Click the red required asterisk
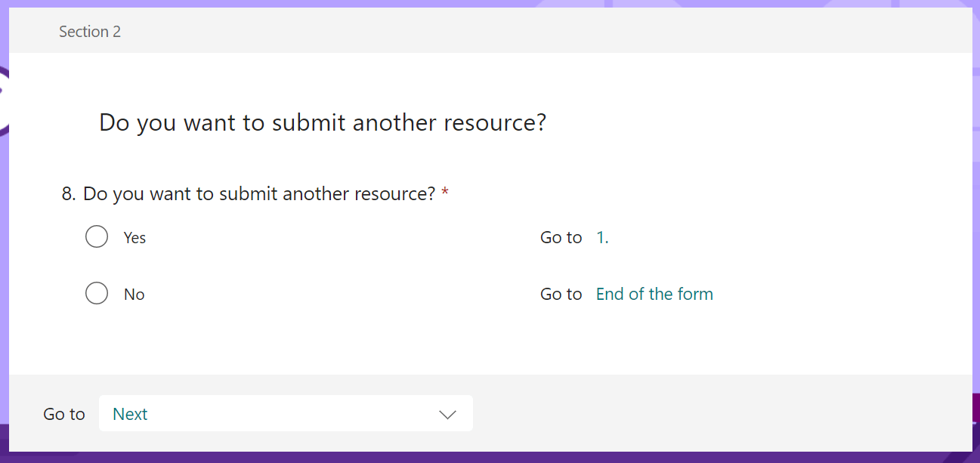Viewport: 980px width, 463px height. coord(445,193)
